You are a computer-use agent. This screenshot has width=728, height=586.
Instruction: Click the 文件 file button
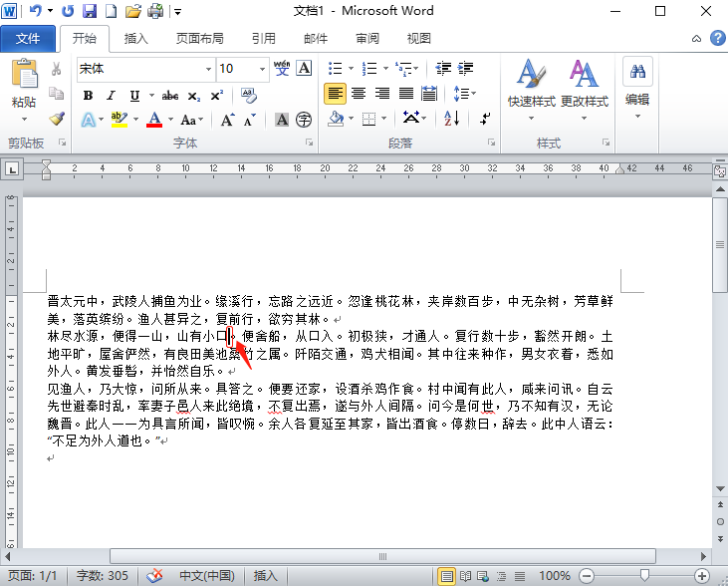[28, 39]
